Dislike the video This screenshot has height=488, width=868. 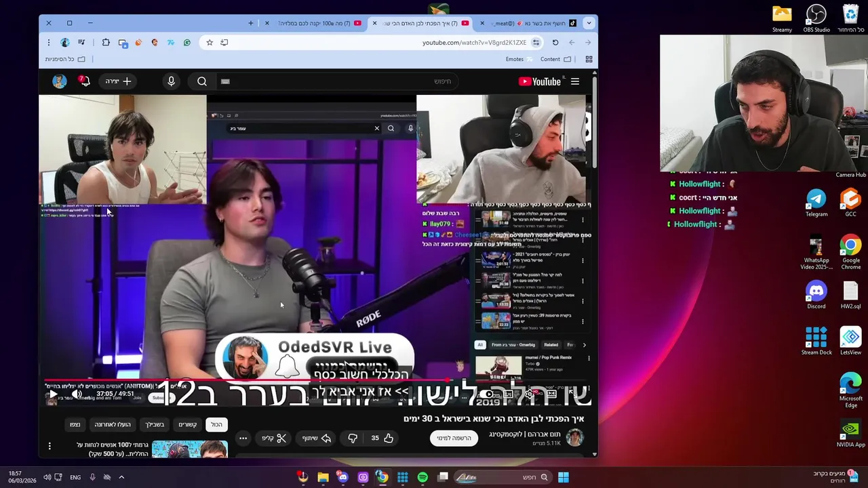point(353,438)
